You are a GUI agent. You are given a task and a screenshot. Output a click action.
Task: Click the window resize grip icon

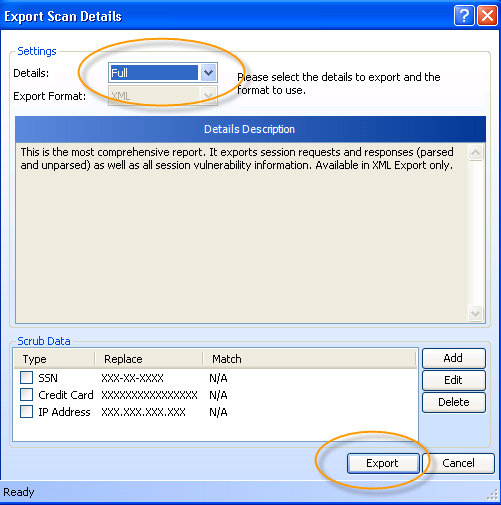(x=493, y=494)
